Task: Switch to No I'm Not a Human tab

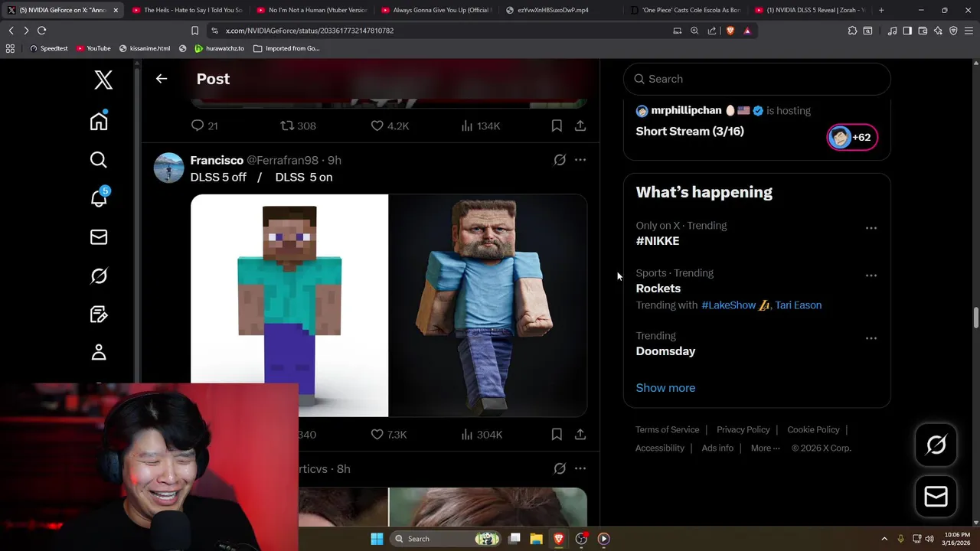Action: click(x=312, y=10)
